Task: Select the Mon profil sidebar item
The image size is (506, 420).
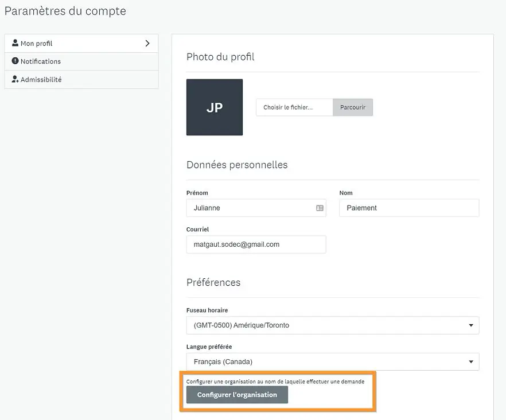Action: (37, 44)
